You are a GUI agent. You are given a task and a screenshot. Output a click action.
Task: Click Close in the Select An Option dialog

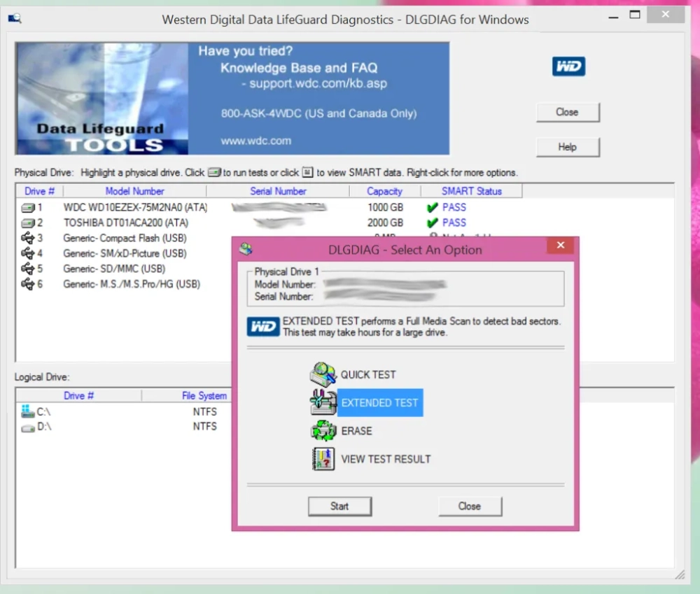pos(470,507)
